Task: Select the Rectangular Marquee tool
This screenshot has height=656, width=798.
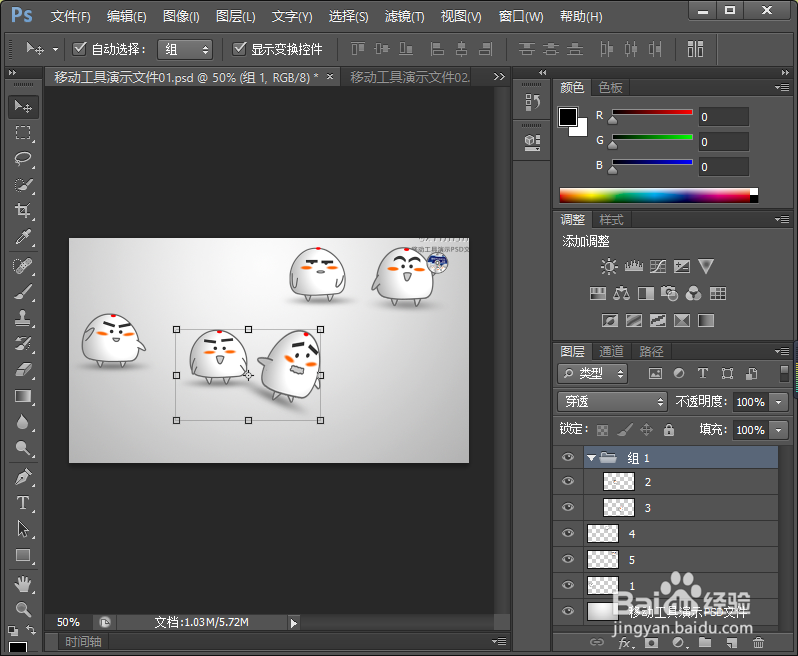Action: (23, 133)
